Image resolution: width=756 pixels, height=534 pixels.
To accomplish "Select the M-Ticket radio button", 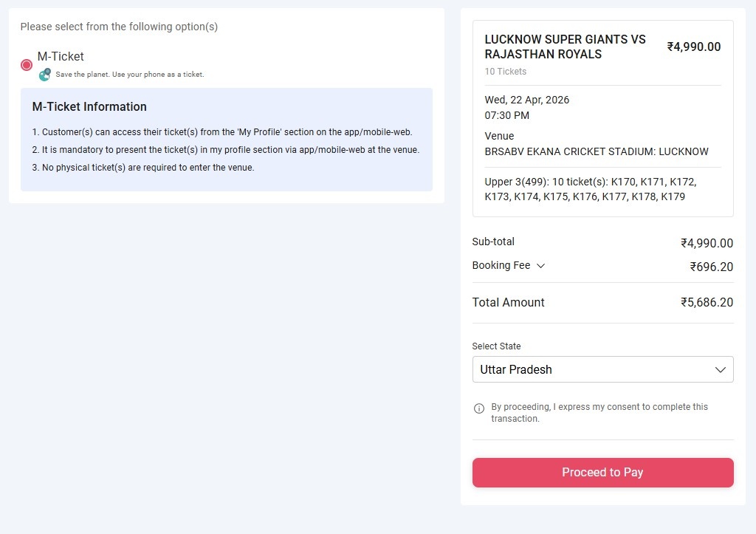I will (x=27, y=65).
